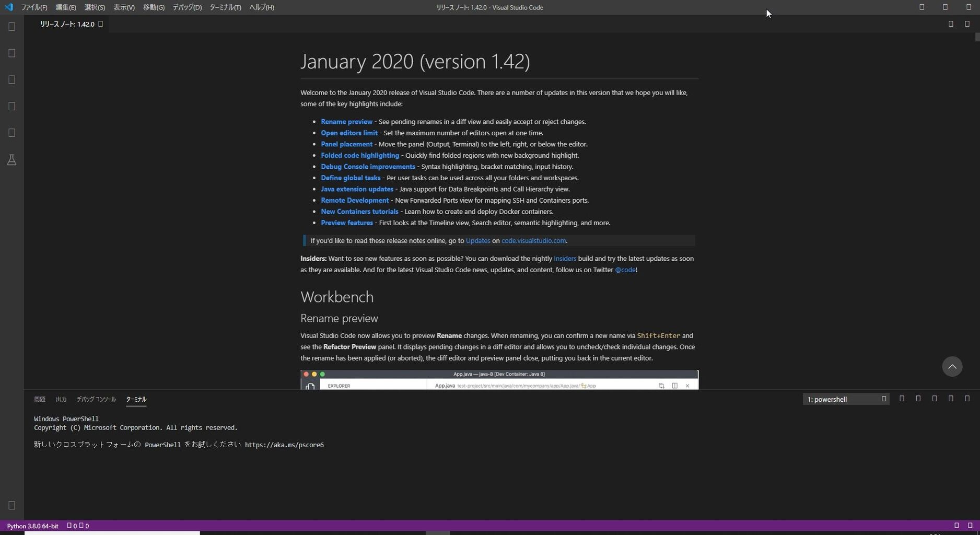The image size is (980, 535).
Task: Click the editor vertical scrollbar thumb
Action: 977,37
